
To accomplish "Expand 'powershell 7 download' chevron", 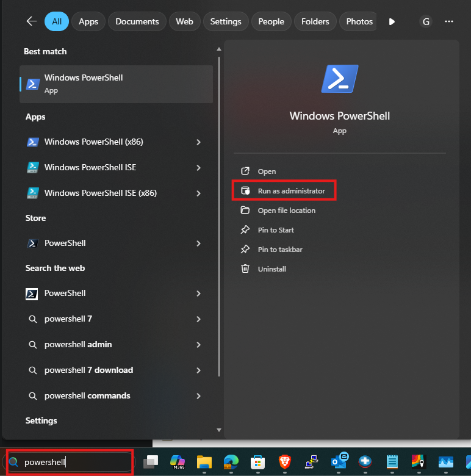I will [x=198, y=370].
